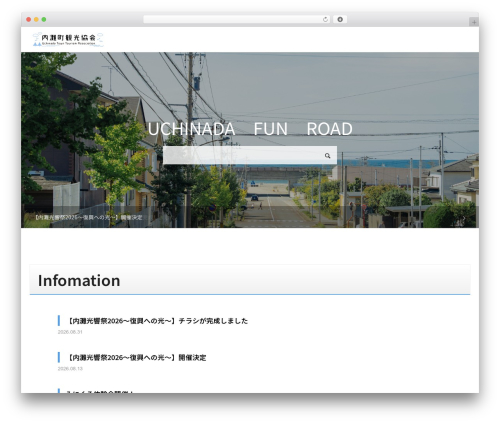
Task: Click the red close window button
Action: (x=29, y=20)
